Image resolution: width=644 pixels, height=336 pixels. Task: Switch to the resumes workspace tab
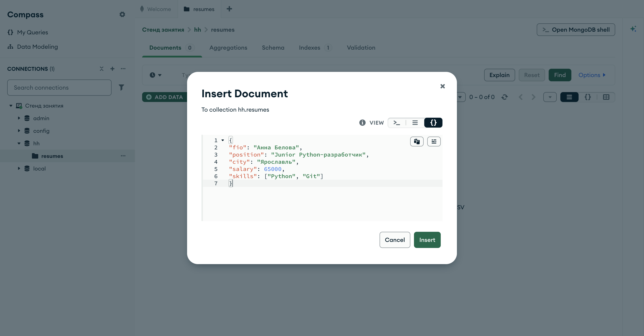click(x=199, y=9)
